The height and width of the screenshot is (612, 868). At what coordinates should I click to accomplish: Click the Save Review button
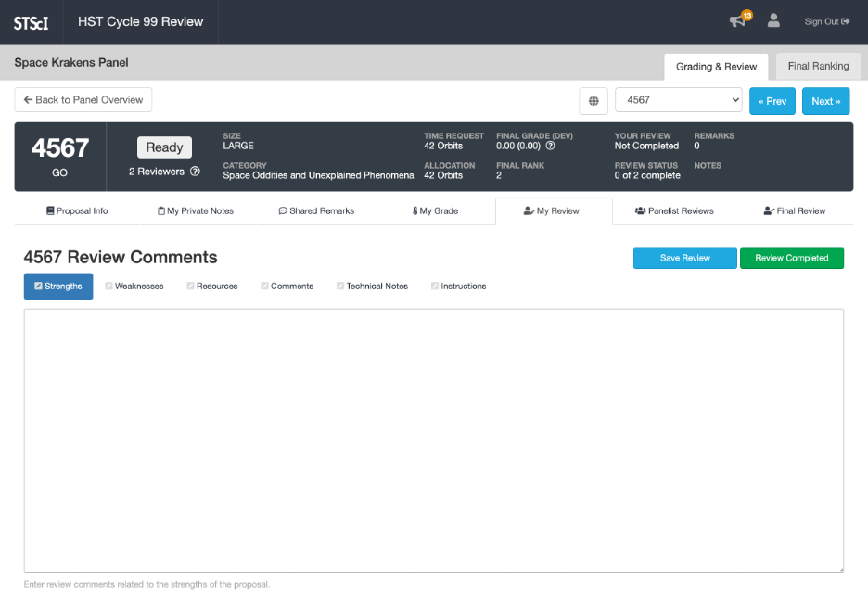tap(684, 258)
